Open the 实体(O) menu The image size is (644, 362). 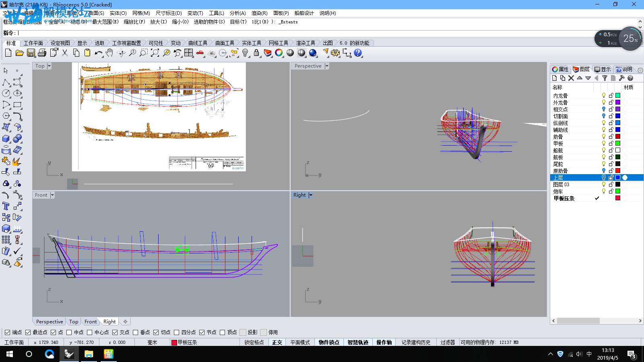[x=118, y=13]
